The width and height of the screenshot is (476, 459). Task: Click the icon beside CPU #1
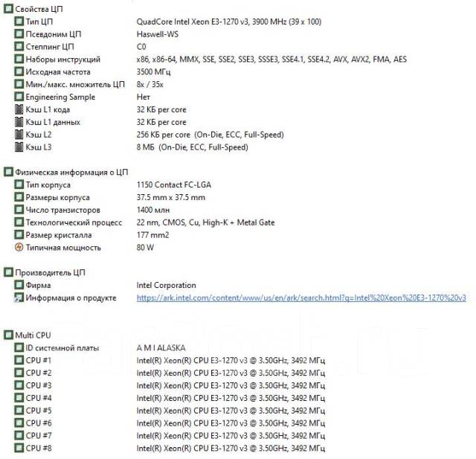pyautogui.click(x=19, y=360)
